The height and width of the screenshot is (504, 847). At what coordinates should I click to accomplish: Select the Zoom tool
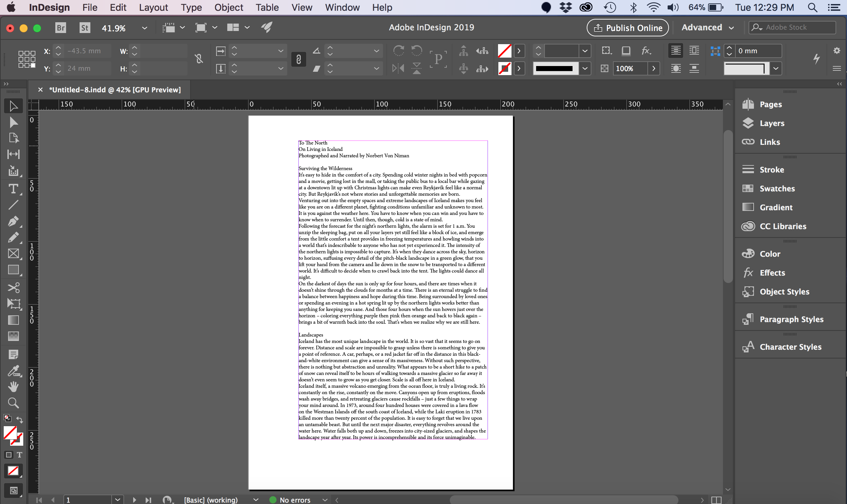(x=13, y=403)
